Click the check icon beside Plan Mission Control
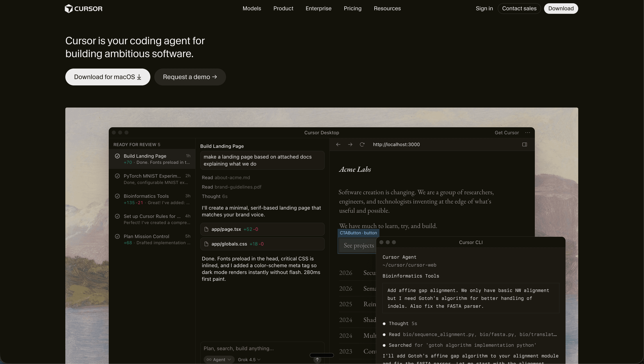The width and height of the screenshot is (644, 364). pos(117,236)
